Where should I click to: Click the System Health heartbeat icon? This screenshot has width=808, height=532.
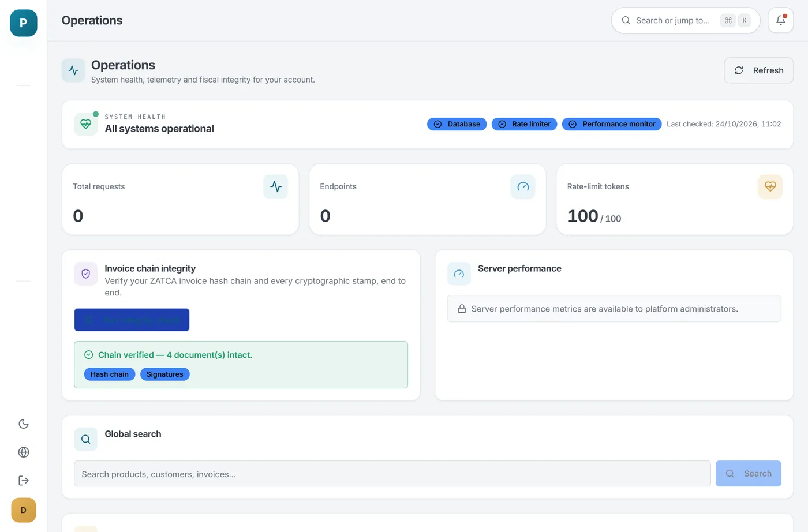tap(86, 124)
